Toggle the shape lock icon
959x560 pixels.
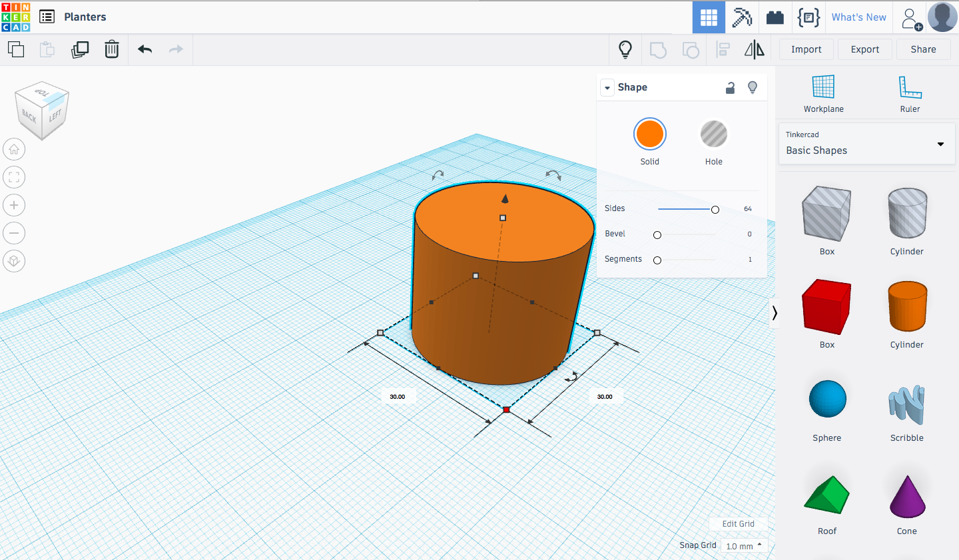pos(731,87)
